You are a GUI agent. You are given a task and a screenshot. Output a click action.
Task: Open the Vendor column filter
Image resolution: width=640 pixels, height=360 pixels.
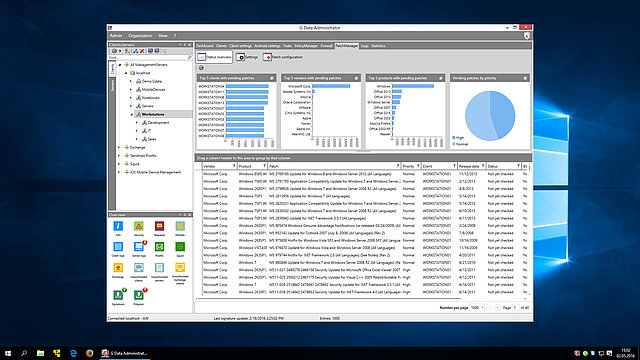(234, 166)
